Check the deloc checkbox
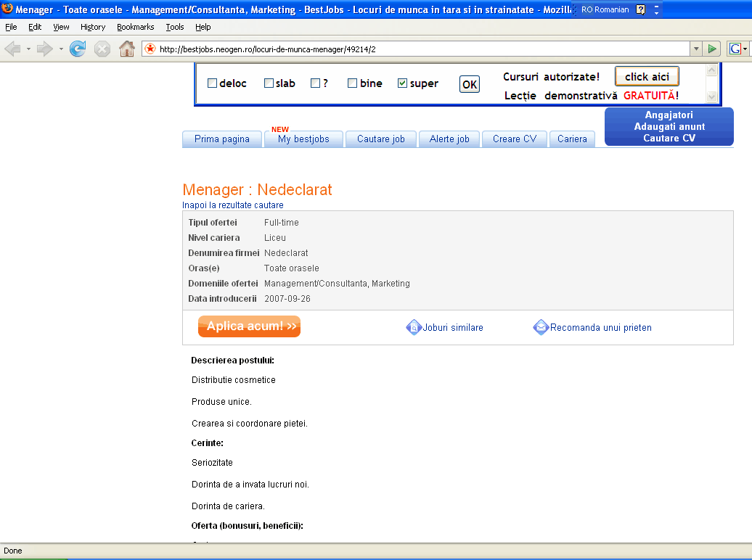752x560 pixels. tap(212, 83)
